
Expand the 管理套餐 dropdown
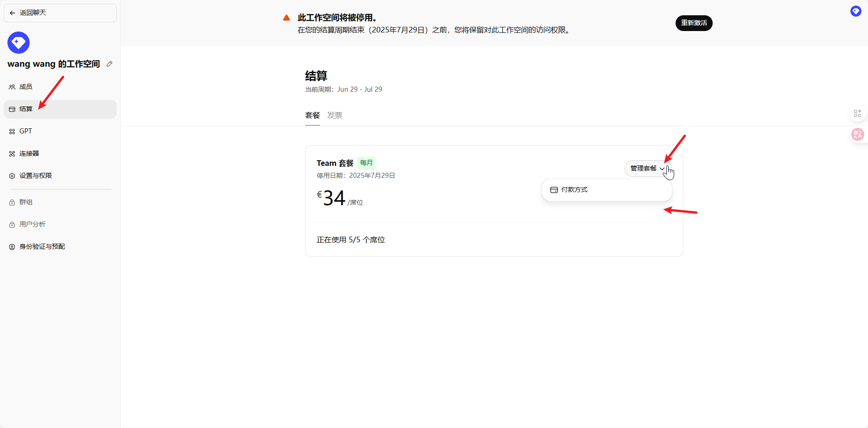coord(647,169)
